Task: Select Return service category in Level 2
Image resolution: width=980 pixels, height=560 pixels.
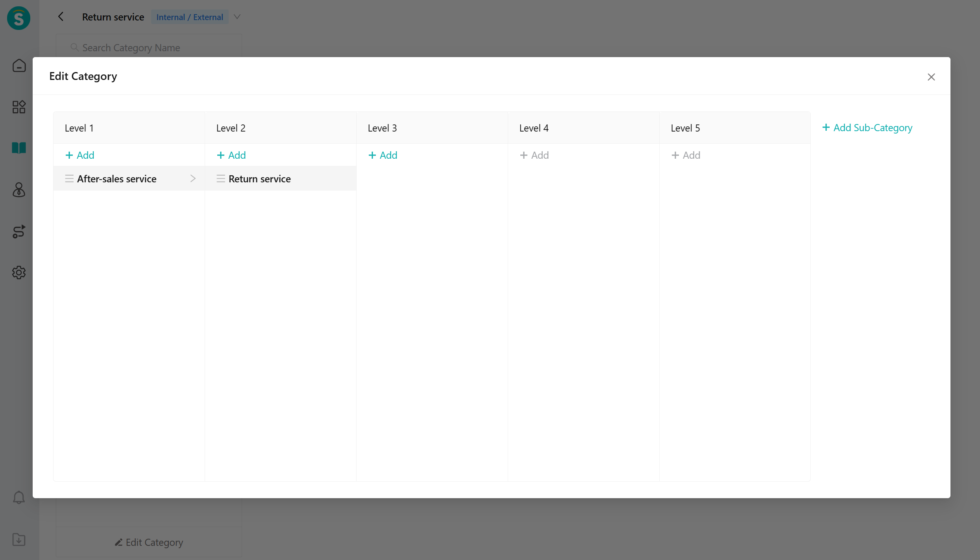Action: pyautogui.click(x=281, y=178)
